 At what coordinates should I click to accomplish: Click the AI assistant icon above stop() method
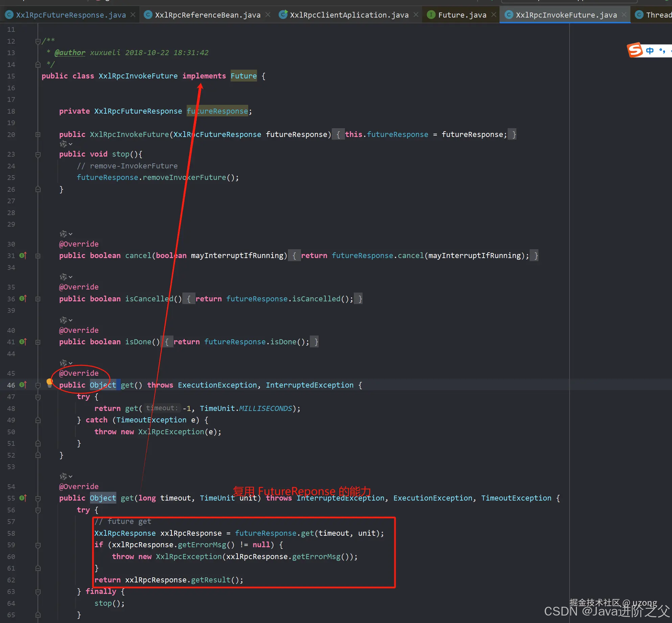63,144
